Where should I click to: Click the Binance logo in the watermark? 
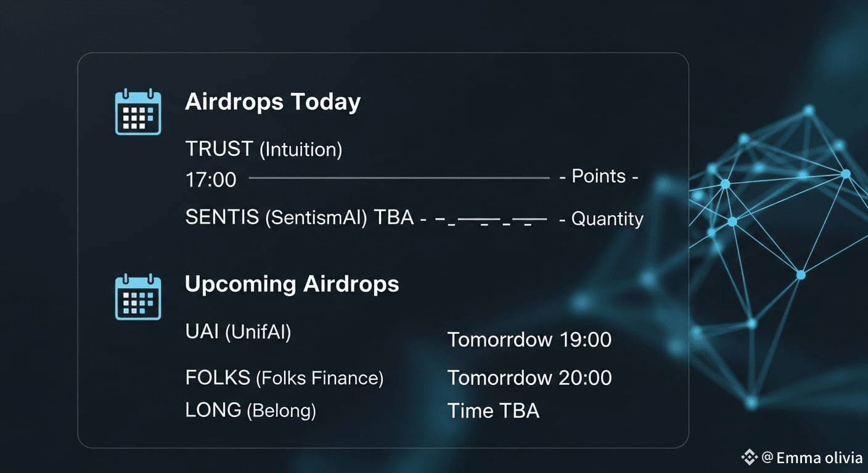pos(749,457)
